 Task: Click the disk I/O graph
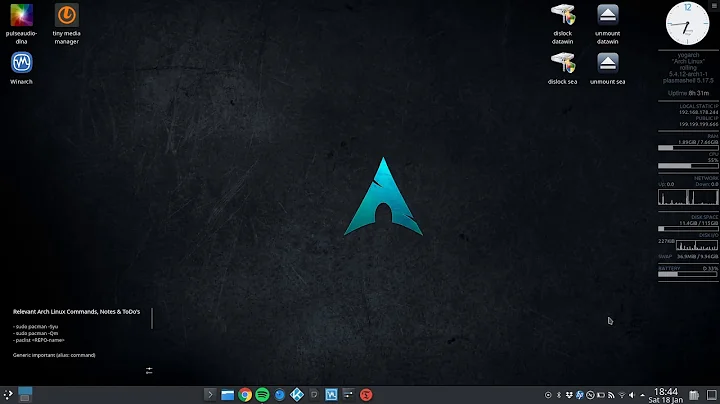coord(697,245)
